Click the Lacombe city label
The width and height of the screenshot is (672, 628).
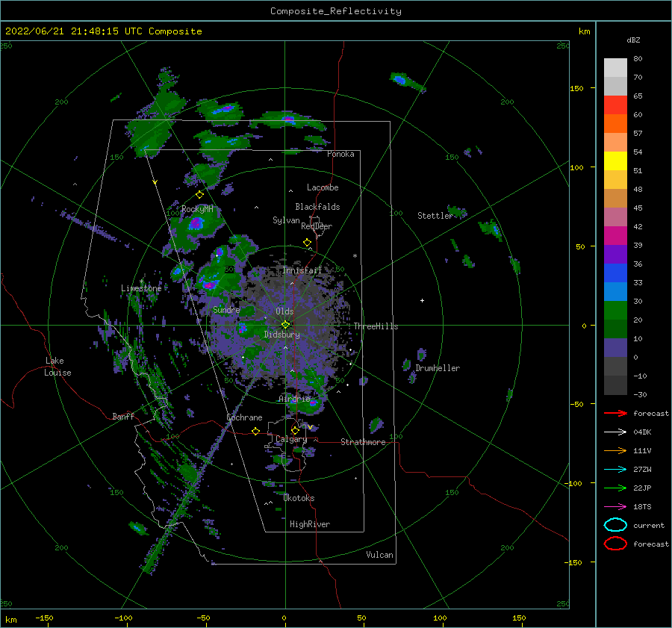(323, 187)
